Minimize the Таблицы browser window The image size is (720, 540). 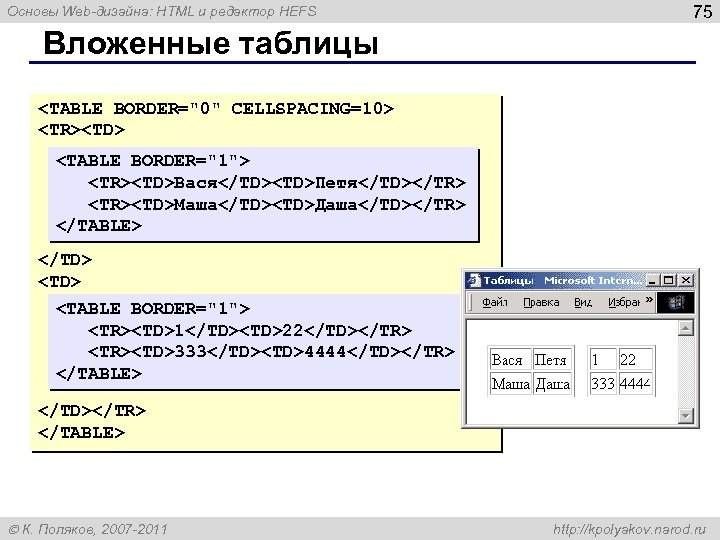click(652, 280)
